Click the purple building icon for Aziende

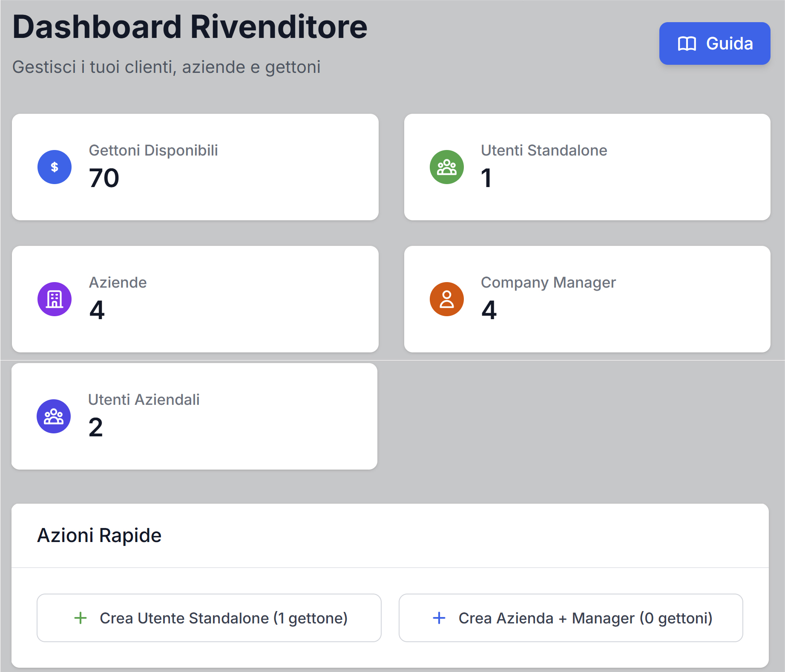[54, 299]
